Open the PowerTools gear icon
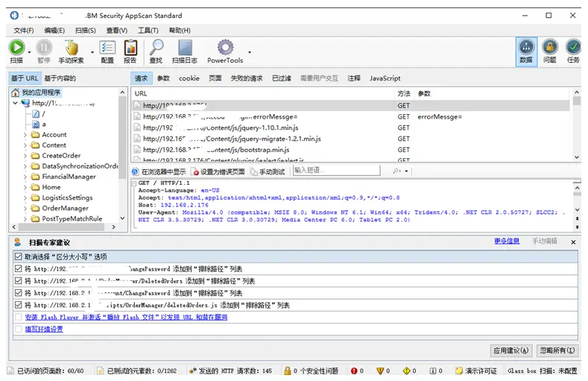The height and width of the screenshot is (381, 588). click(x=225, y=48)
